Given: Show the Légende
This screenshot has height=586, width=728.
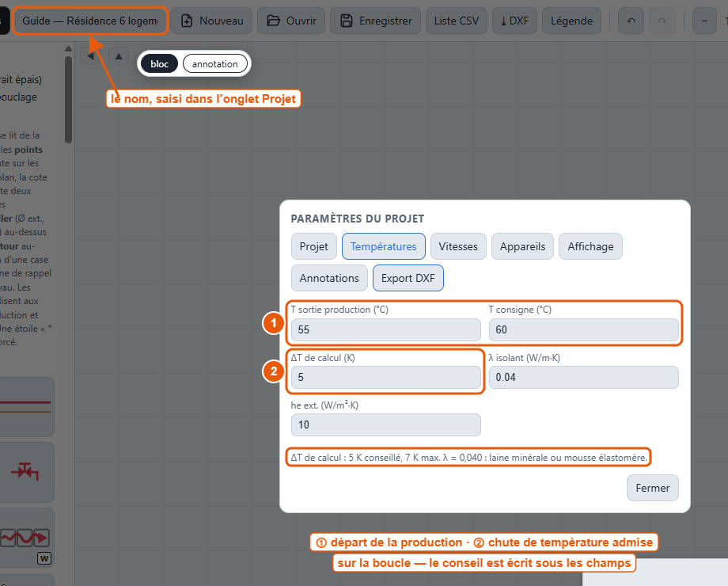Looking at the screenshot, I should click(571, 21).
